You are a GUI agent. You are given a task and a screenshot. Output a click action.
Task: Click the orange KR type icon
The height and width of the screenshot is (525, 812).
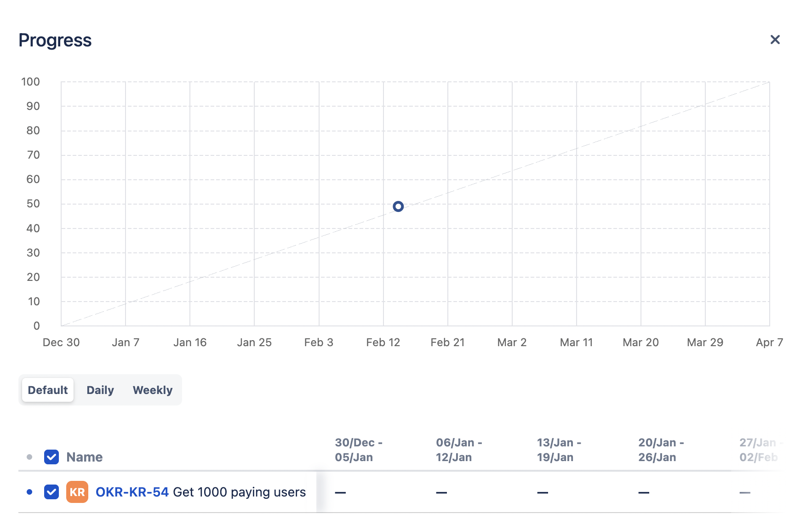(77, 492)
